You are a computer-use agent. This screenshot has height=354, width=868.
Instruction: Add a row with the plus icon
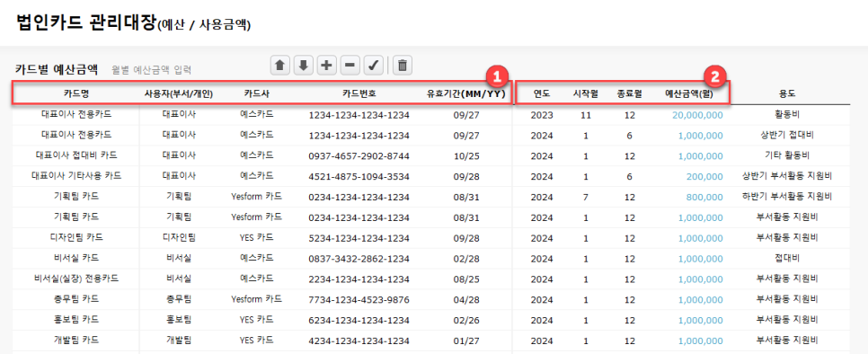[x=326, y=66]
